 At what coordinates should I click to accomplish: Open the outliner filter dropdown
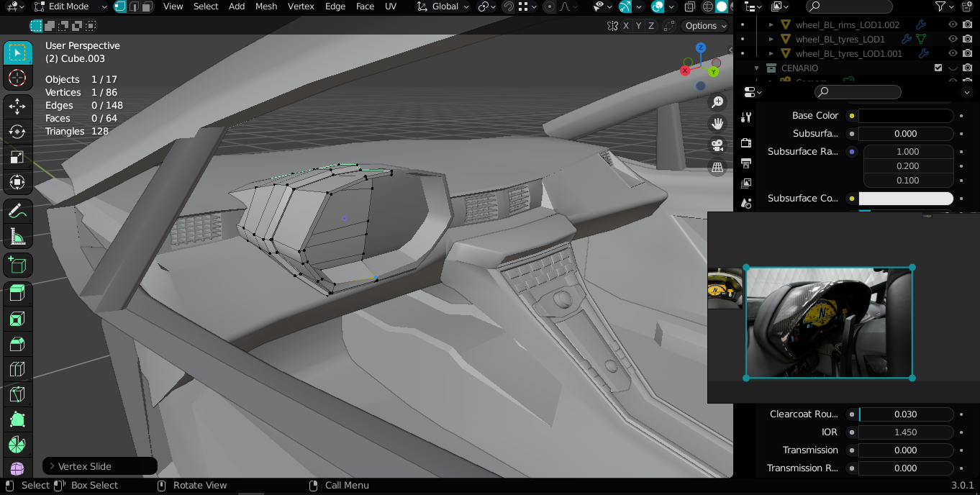click(944, 6)
